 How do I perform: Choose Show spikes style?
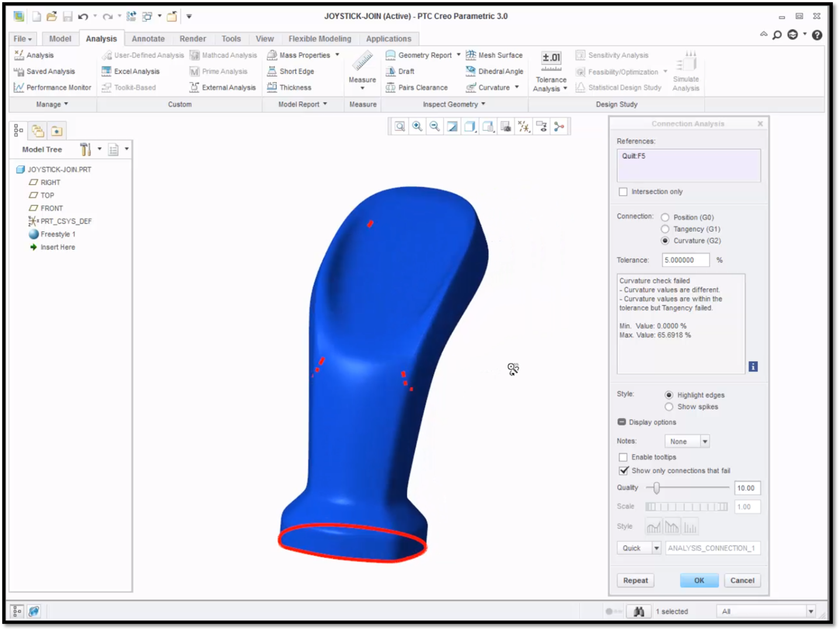[x=669, y=407]
